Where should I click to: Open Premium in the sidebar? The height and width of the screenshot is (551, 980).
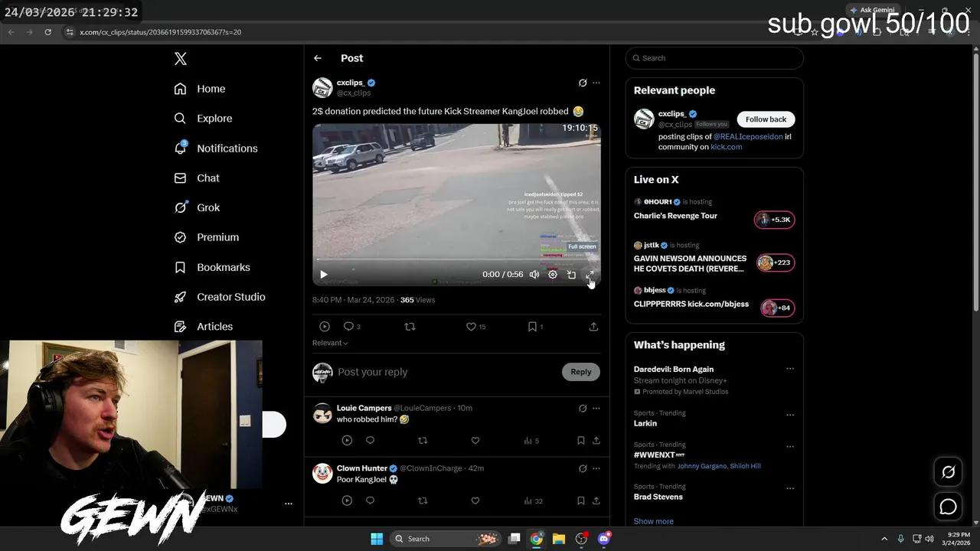tap(206, 237)
